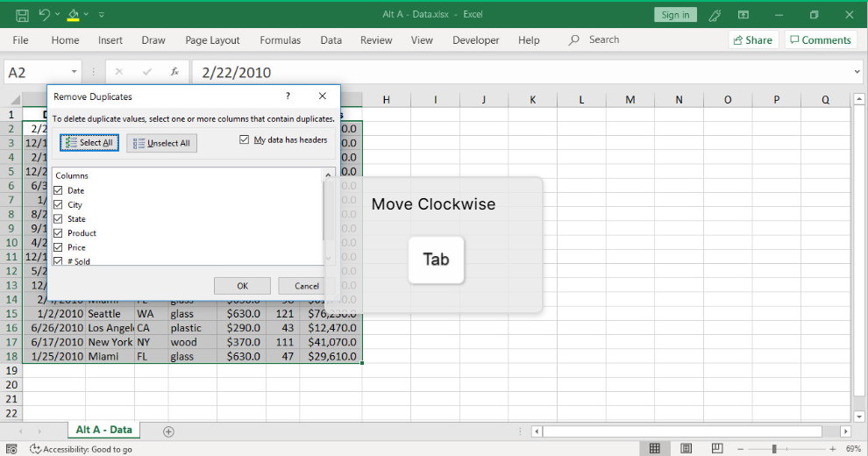This screenshot has height=456, width=868.
Task: Open Accessibility: Good to go checker
Action: [x=81, y=449]
